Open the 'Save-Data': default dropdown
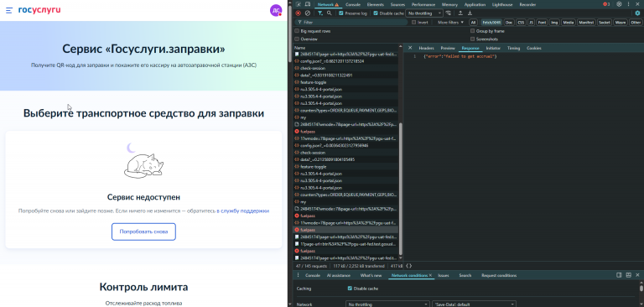The image size is (644, 307). pos(474,304)
